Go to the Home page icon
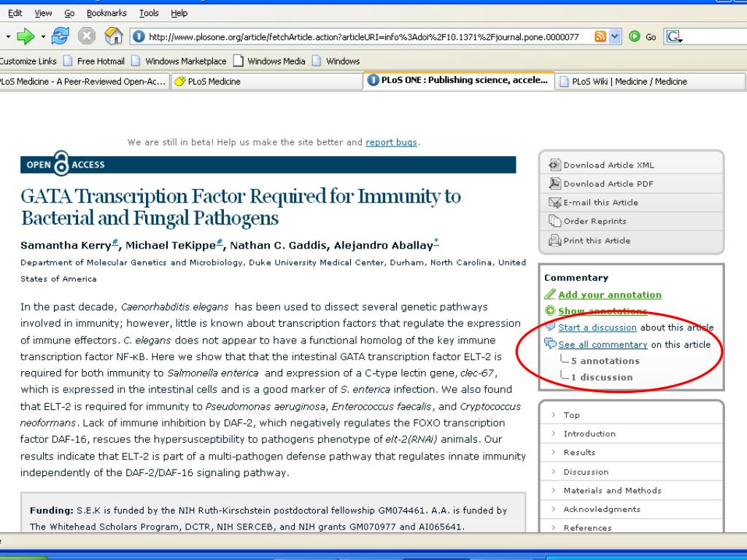The image size is (747, 560). [113, 36]
